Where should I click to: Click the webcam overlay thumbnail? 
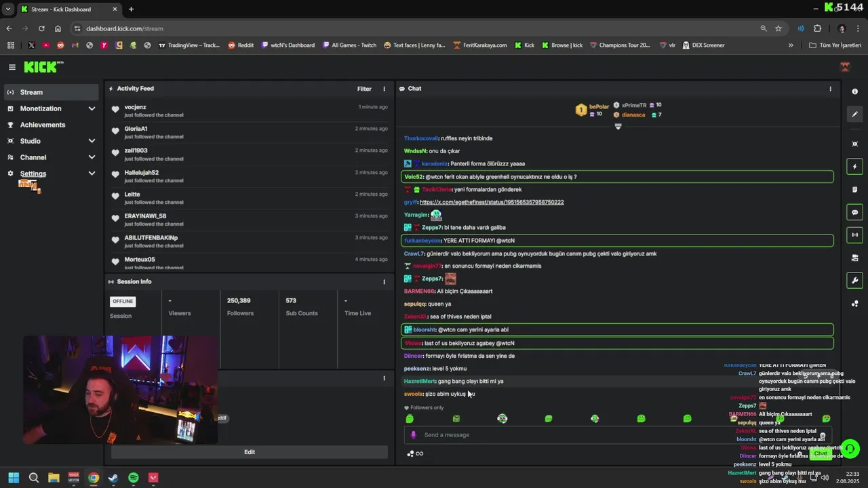point(121,390)
